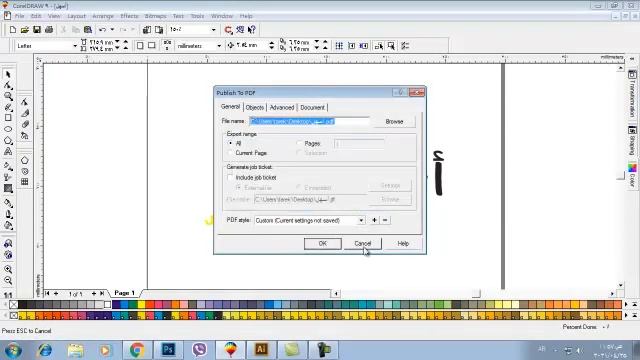The width and height of the screenshot is (640, 360).
Task: Click portrait orientation icon
Action: tap(140, 46)
